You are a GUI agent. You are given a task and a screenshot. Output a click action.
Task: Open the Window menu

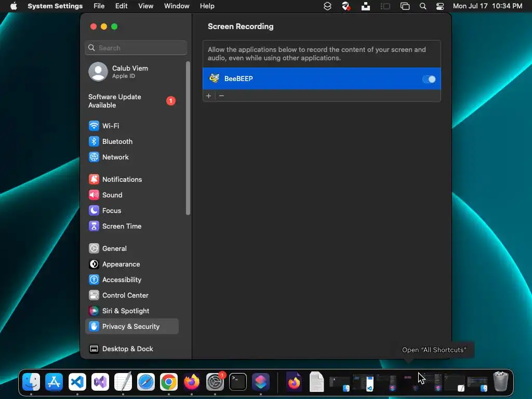(177, 6)
